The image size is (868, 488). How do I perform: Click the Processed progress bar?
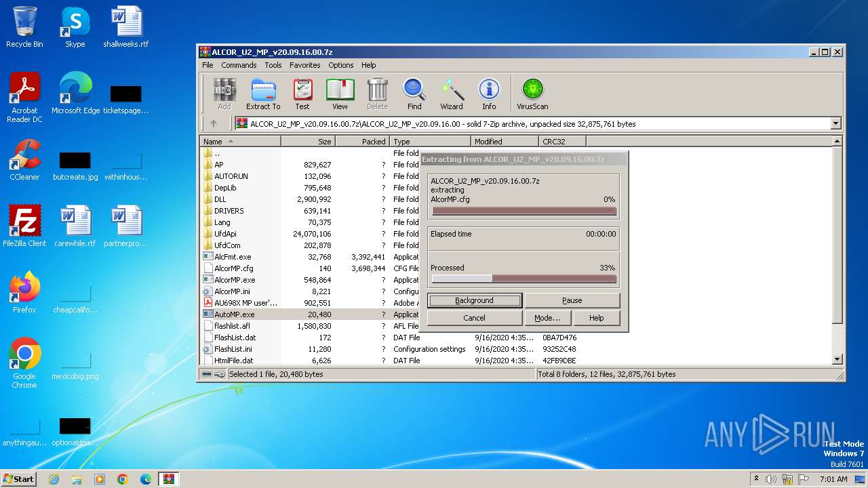coord(524,279)
